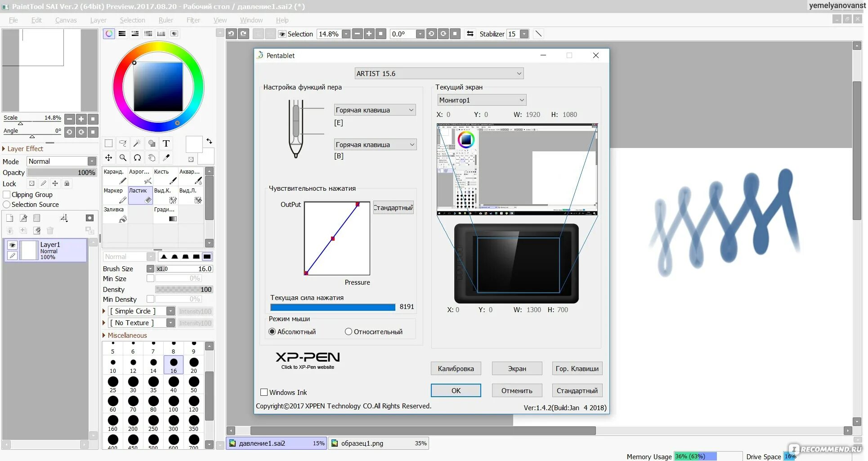Open the Горячая клавиша dropdown for [E]
868x461 pixels.
375,110
